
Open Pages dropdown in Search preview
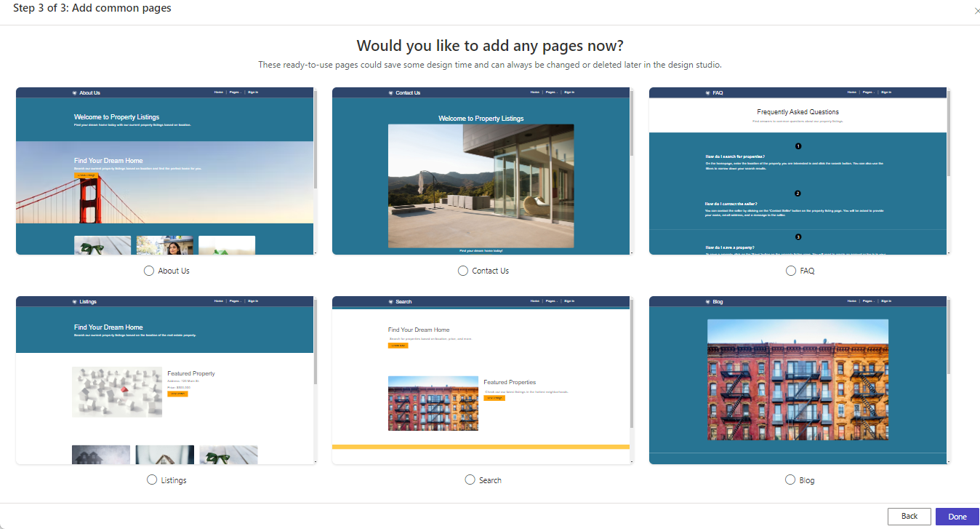[x=552, y=301]
